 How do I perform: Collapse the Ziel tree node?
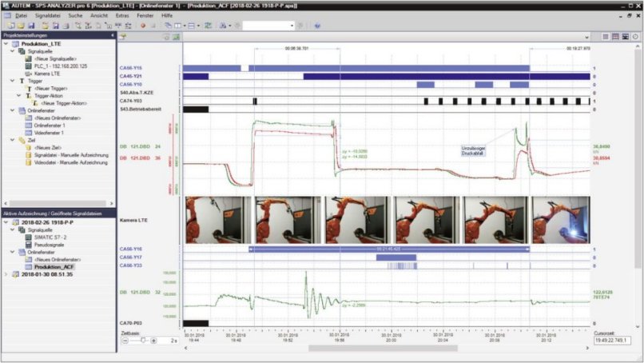[13, 140]
